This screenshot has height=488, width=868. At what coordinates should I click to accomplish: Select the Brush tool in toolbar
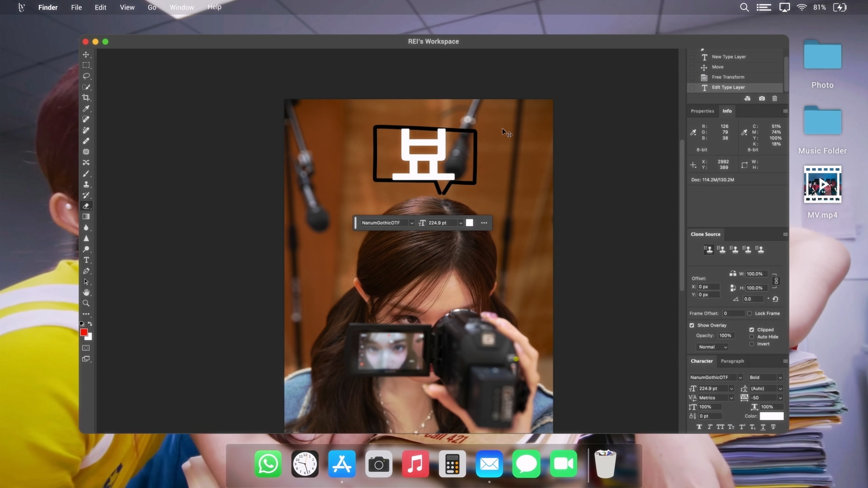pyautogui.click(x=86, y=174)
